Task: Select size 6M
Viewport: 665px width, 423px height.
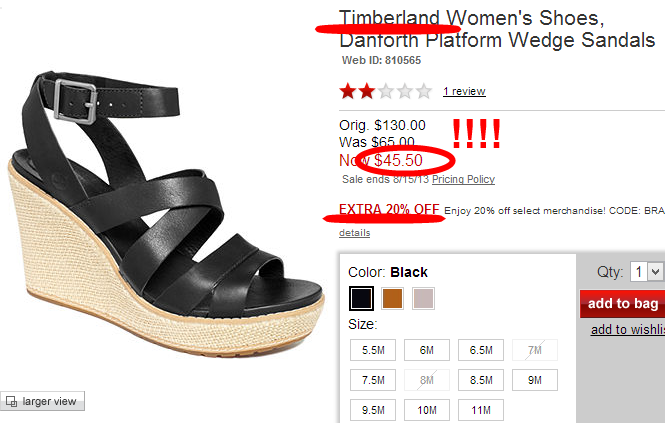Action: (x=427, y=350)
